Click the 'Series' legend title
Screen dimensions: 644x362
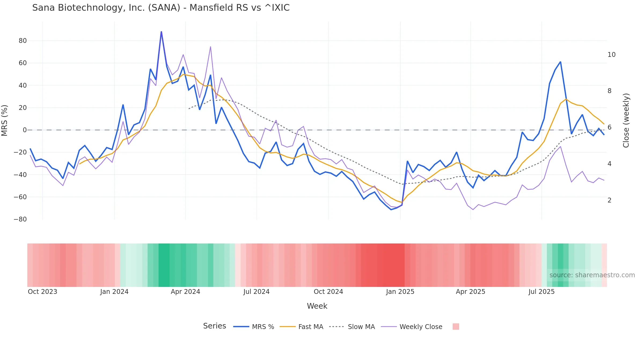[x=214, y=326]
